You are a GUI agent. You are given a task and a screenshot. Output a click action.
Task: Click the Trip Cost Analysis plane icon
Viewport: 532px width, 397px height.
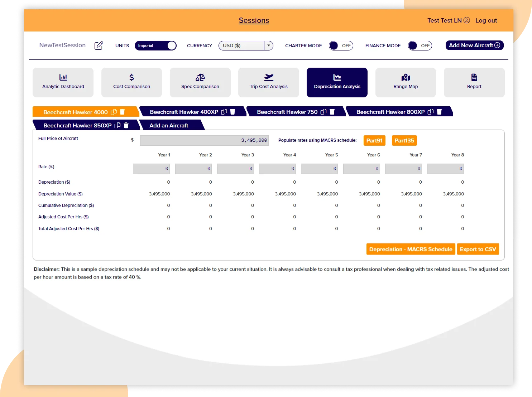(269, 77)
